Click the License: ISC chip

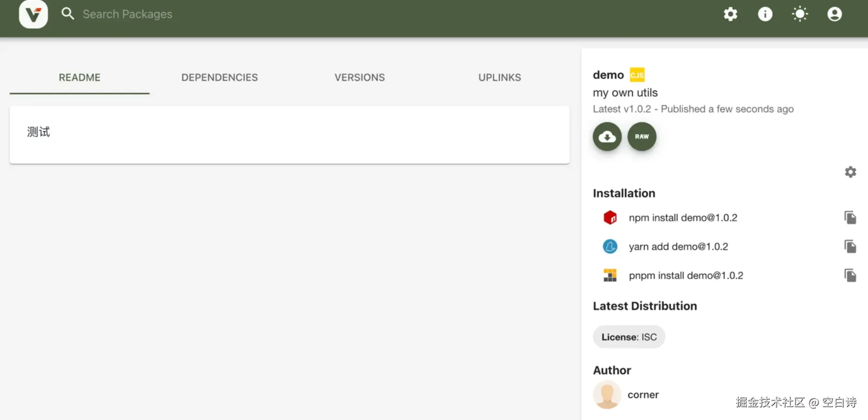point(629,337)
